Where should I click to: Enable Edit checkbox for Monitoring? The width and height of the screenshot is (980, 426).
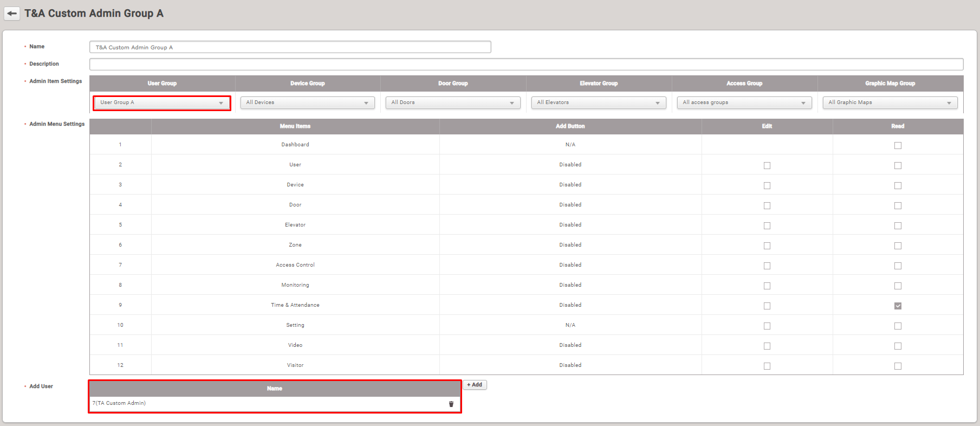(767, 286)
